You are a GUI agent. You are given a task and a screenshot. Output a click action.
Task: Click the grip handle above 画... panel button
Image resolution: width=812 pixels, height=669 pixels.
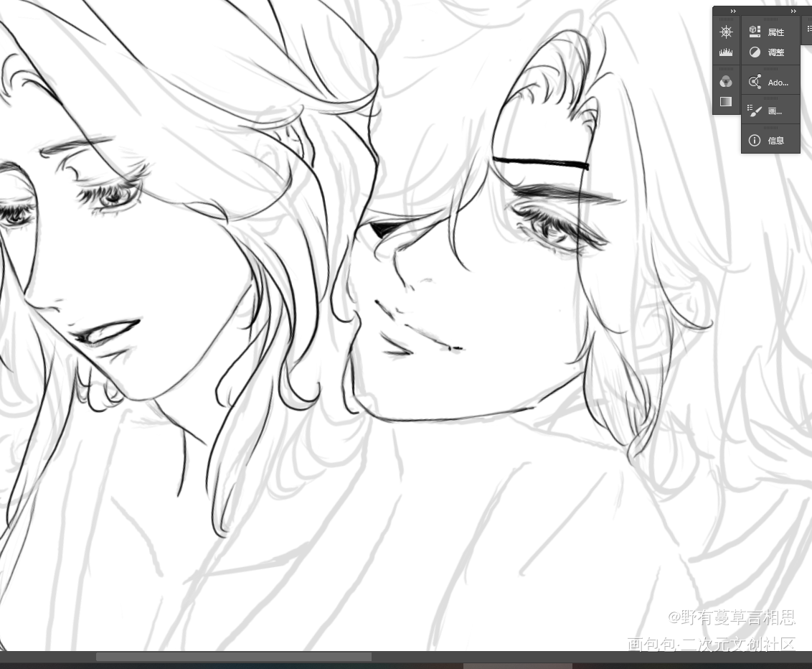coord(770,98)
